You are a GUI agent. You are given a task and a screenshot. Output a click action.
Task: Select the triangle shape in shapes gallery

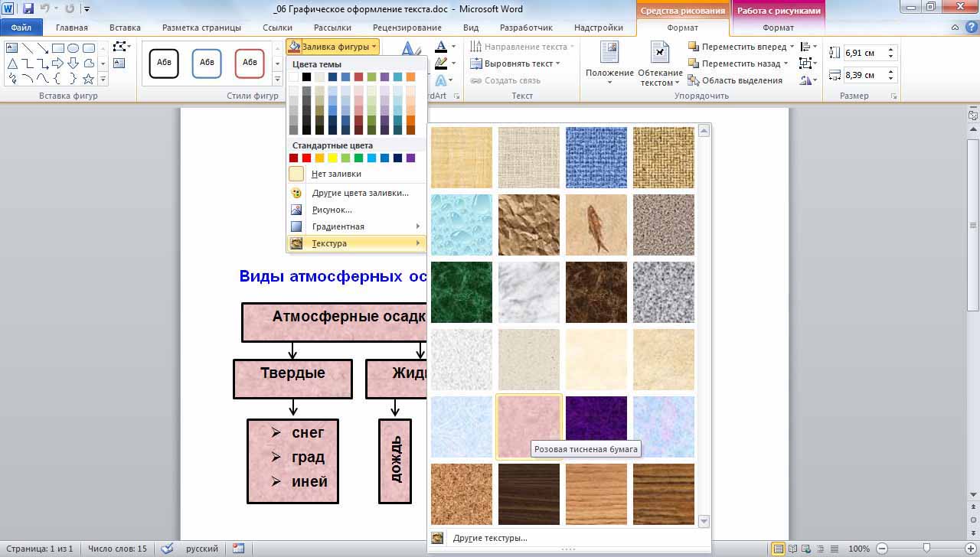(x=12, y=64)
